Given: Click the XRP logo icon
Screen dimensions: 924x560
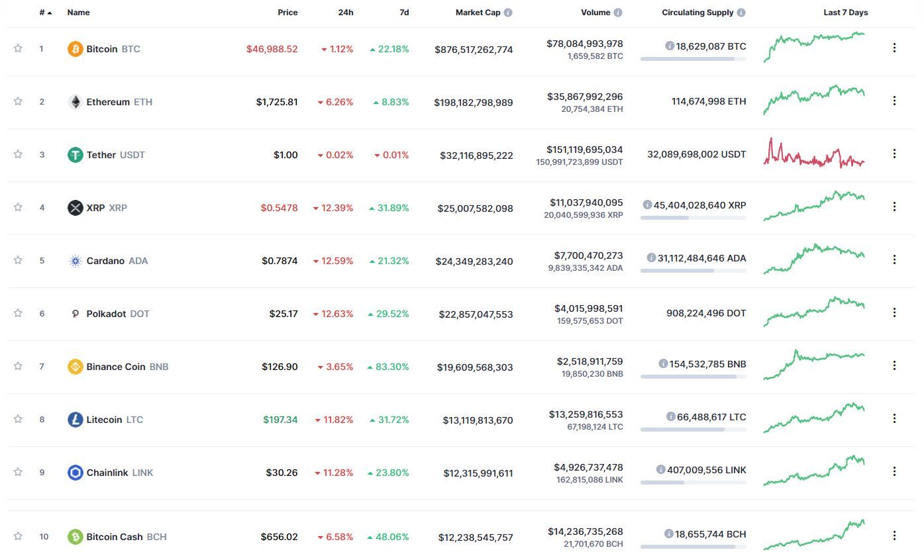Looking at the screenshot, I should pyautogui.click(x=76, y=208).
